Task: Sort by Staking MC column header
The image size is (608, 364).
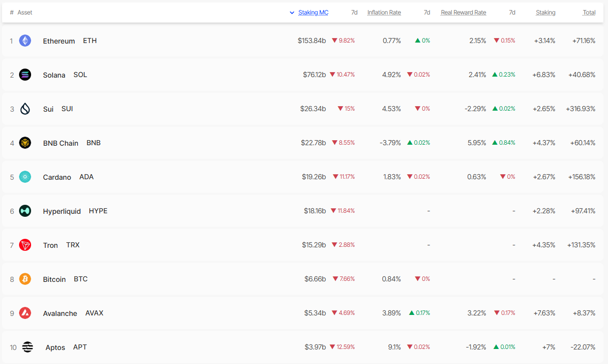Action: pyautogui.click(x=313, y=13)
